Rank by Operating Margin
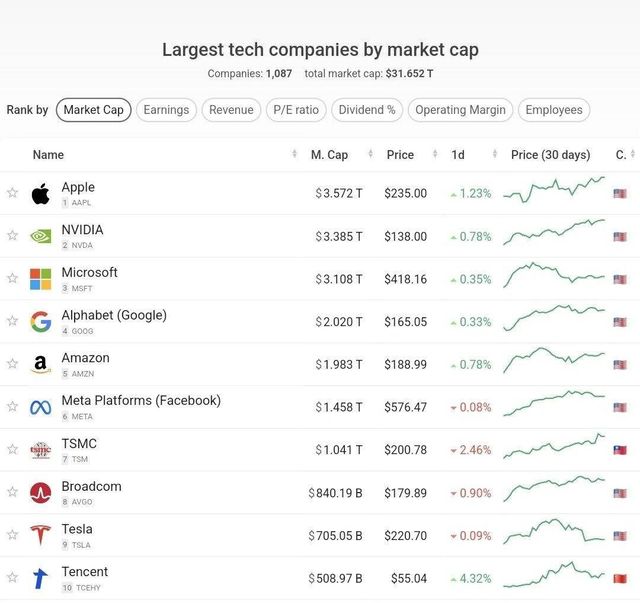 461,110
